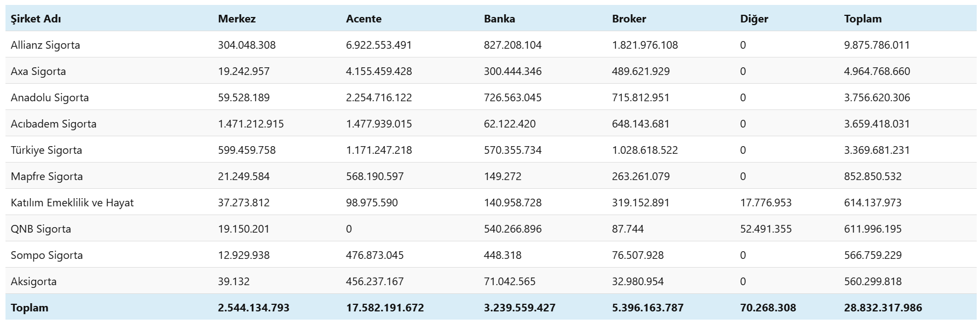Click the grand total value 28.832.317.986
Screen dimensions: 980x324
click(x=883, y=308)
